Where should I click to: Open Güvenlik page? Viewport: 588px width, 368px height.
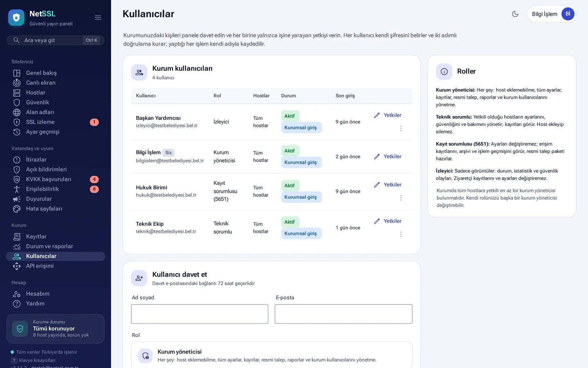55,102
